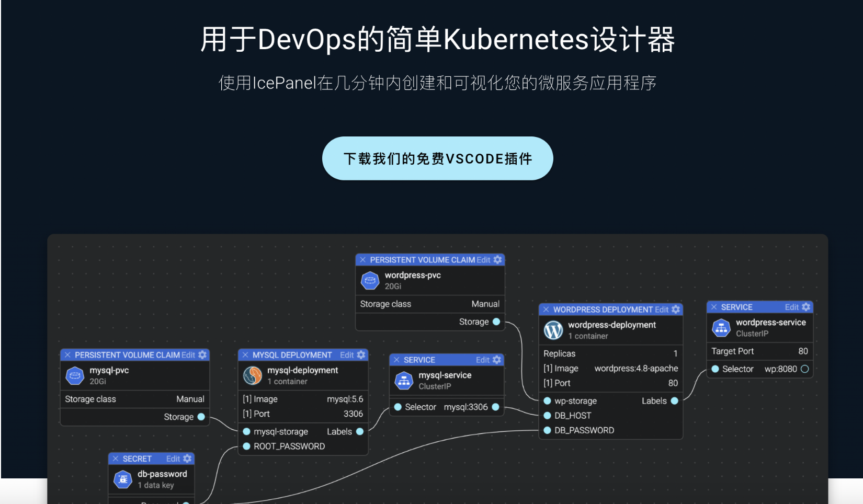Close the wordpress-pvc Persistent Volume Claim node
Image resolution: width=863 pixels, height=504 pixels.
tap(362, 260)
